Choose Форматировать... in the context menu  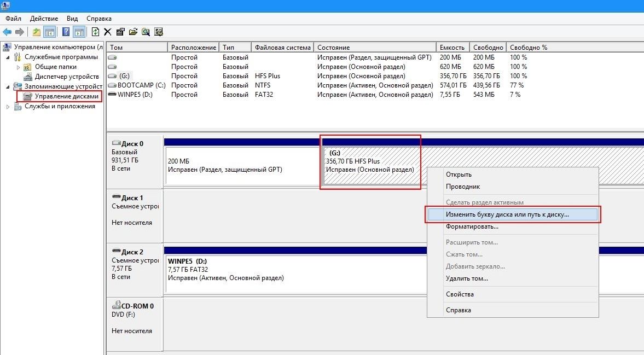coord(513,226)
